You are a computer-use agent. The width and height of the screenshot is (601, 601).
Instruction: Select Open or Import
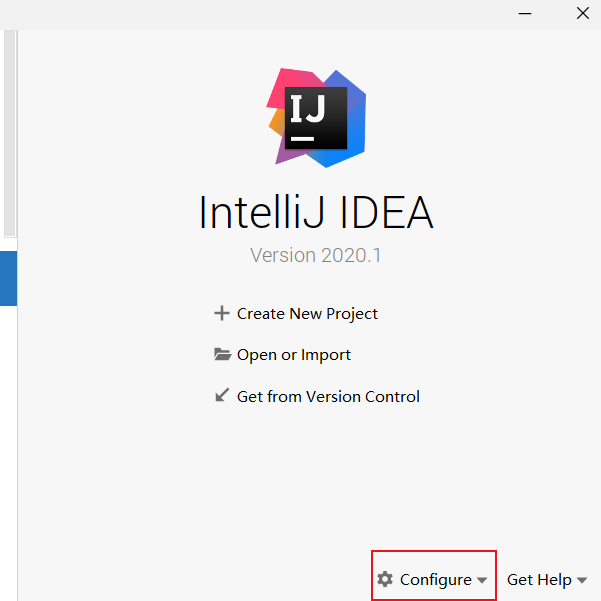point(294,355)
